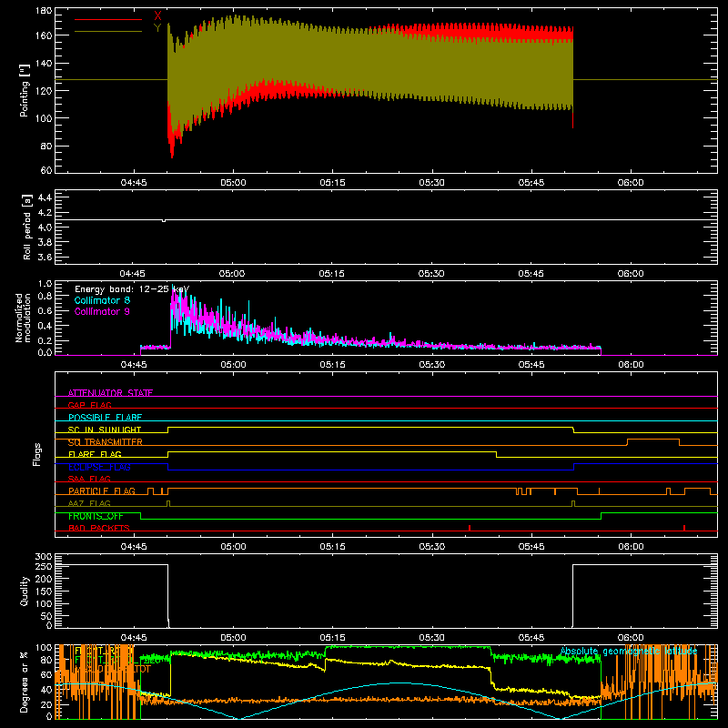Click the BAD_PACKETS spike near 05:35

(470, 528)
